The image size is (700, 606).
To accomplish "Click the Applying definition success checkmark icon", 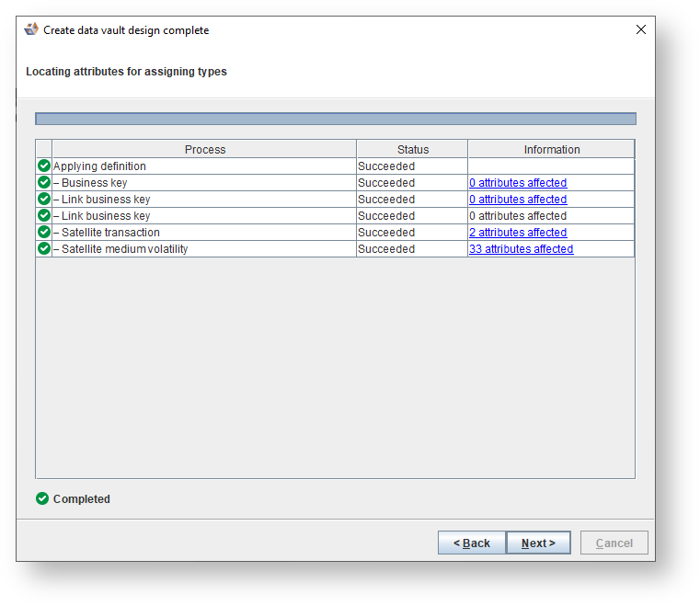I will 43,166.
